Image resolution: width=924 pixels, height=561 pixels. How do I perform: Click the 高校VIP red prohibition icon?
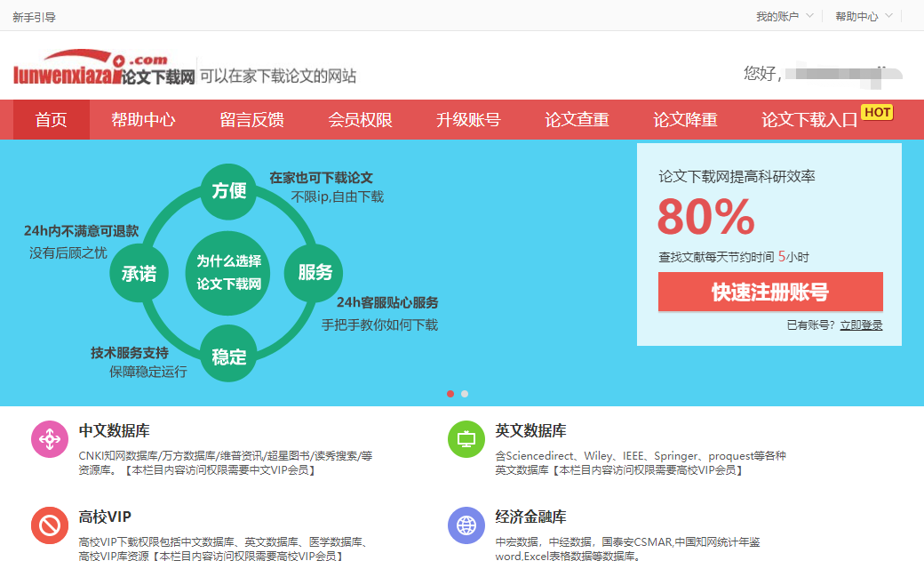[49, 525]
